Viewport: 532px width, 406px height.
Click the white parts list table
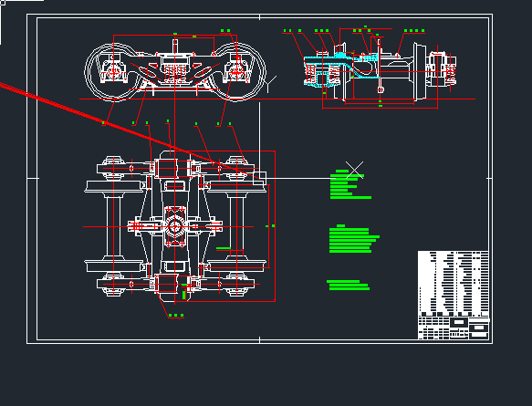click(x=453, y=283)
